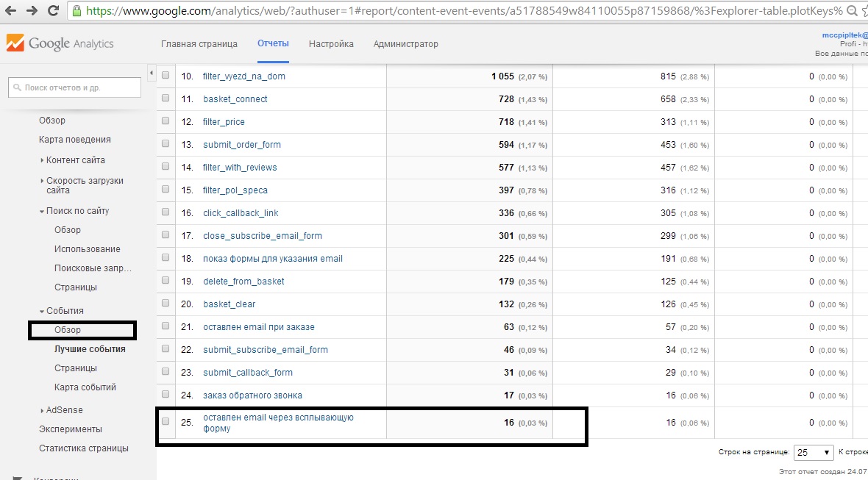Focus the Поиск отчетов и др. search field
Viewport: 868px width, 480px height.
point(75,87)
